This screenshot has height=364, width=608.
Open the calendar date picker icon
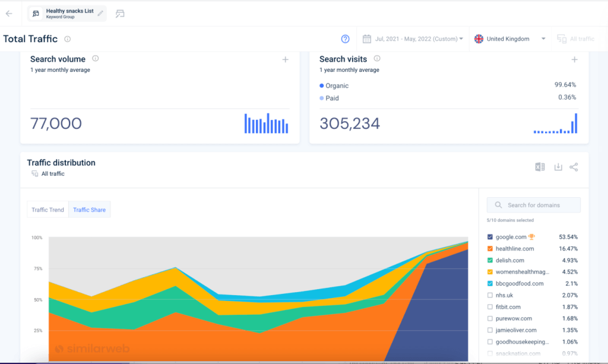click(367, 39)
